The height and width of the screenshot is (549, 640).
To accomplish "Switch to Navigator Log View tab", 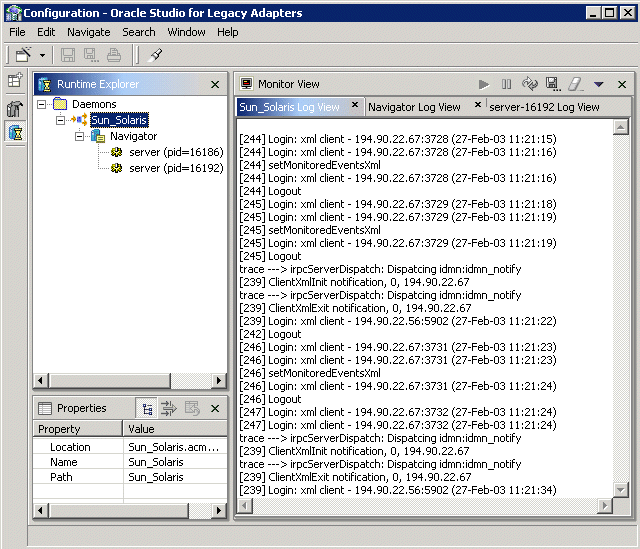I will pyautogui.click(x=414, y=107).
